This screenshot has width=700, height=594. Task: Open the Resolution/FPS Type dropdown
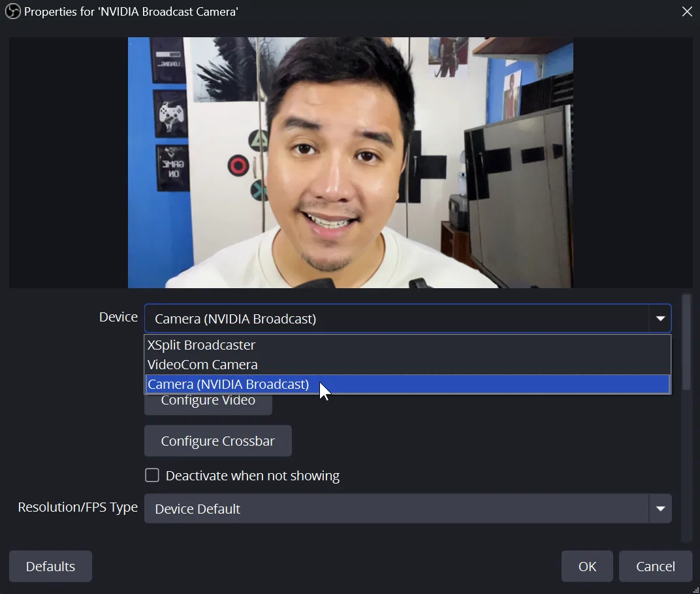(660, 508)
